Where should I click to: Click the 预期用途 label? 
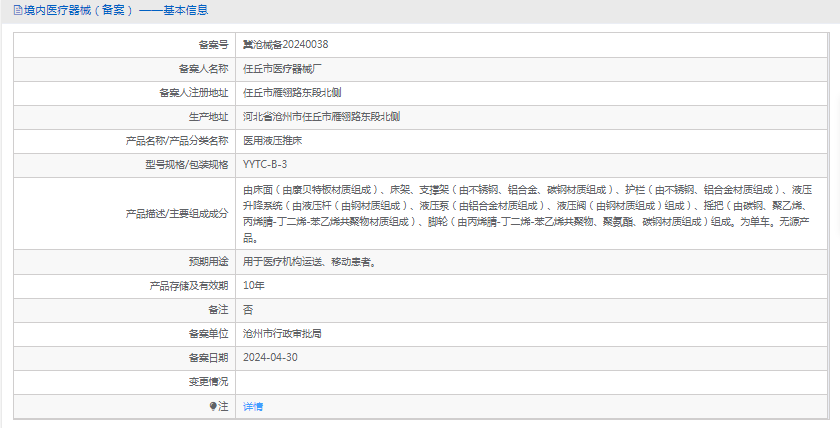pos(208,262)
